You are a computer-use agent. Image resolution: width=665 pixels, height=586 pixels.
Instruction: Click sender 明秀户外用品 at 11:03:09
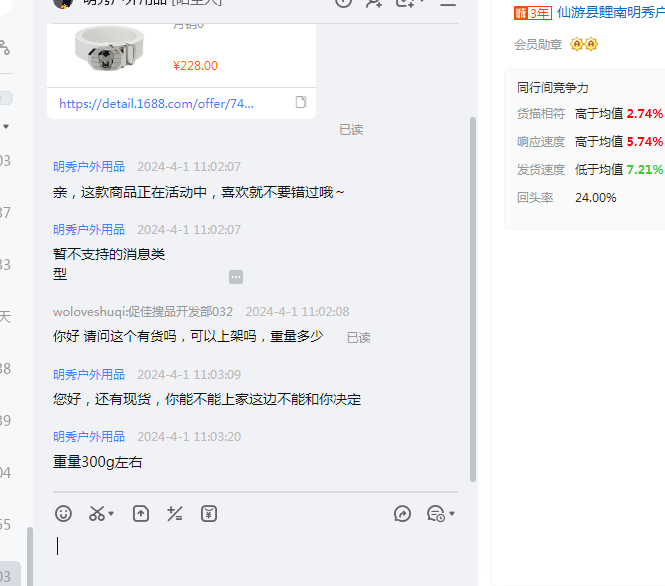[89, 374]
